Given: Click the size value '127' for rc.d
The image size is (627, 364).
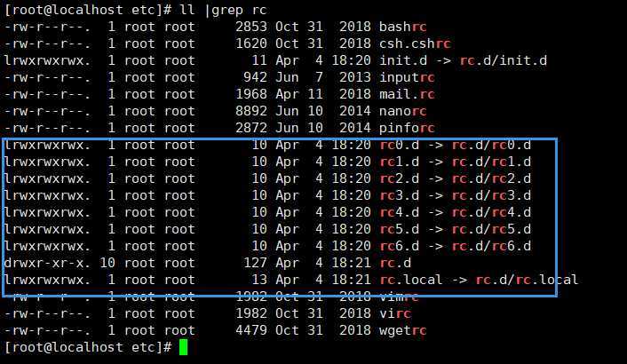Looking at the screenshot, I should point(255,263).
